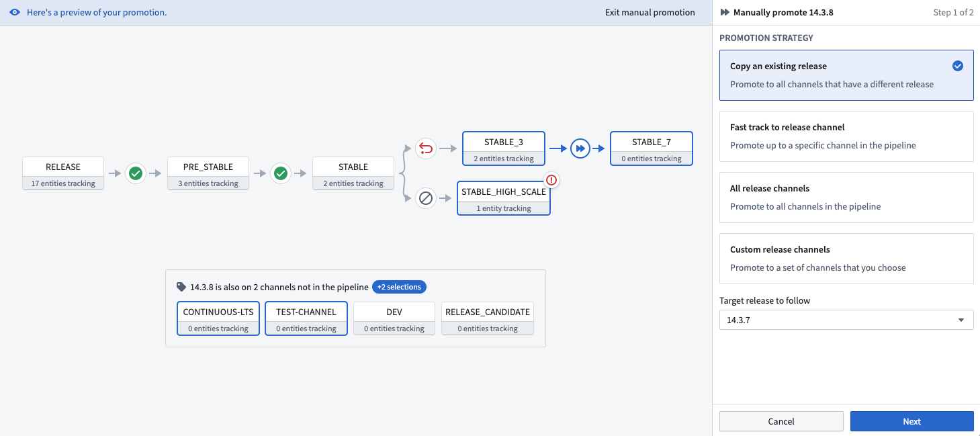Click "Here's a preview of your promotion" text
Image resolution: width=980 pixels, height=436 pixels.
[97, 13]
